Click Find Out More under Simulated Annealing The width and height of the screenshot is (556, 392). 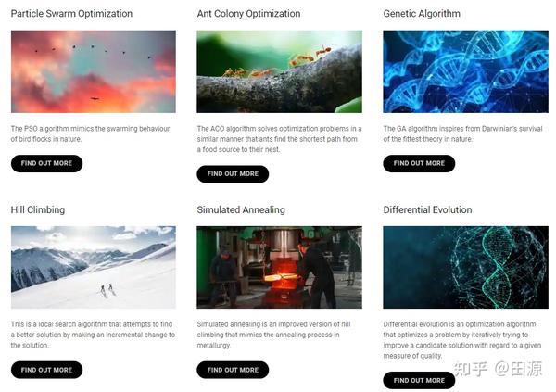(x=233, y=370)
